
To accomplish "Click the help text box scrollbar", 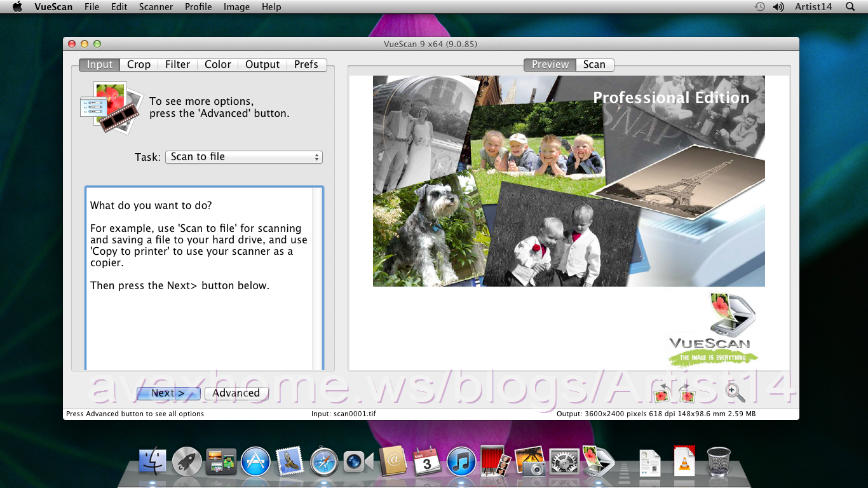I will click(x=318, y=278).
